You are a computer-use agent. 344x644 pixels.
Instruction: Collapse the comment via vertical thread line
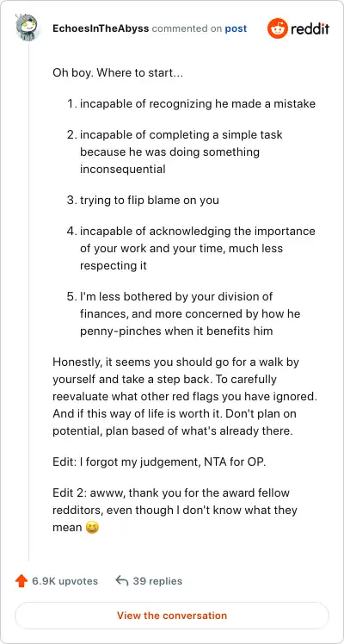(x=28, y=301)
